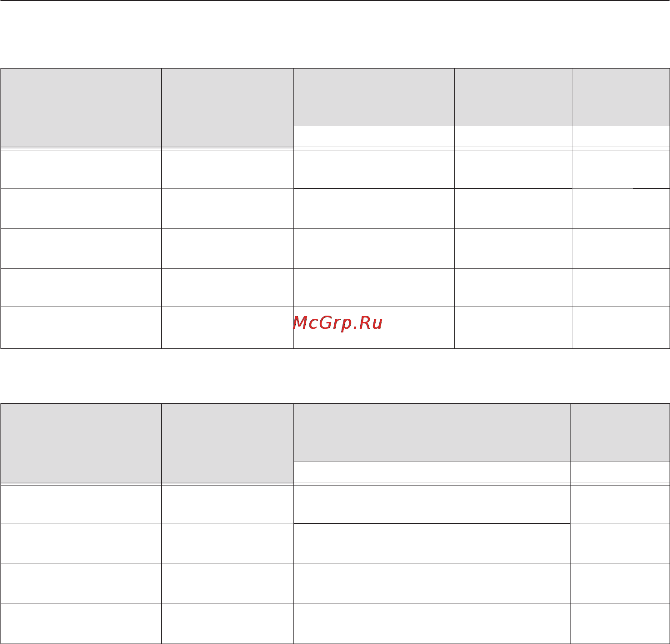This screenshot has height=644, width=670.
Task: Click white sub-header cell under lower table's last header
Action: pyautogui.click(x=620, y=471)
